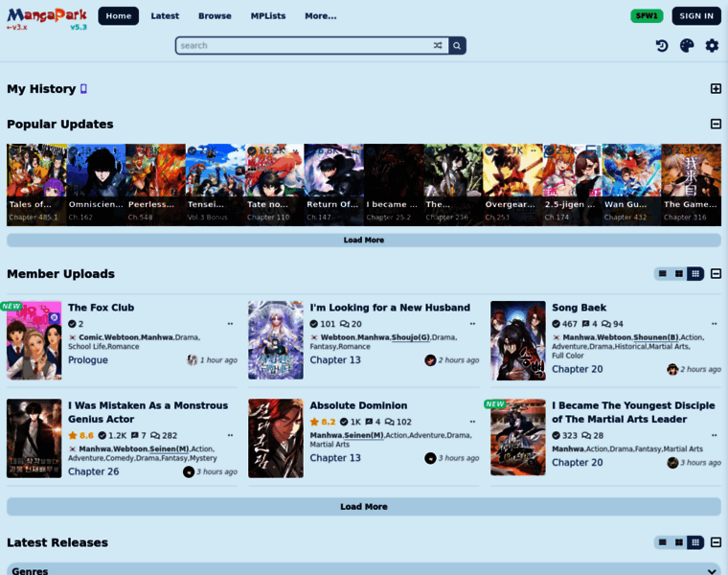Image resolution: width=728 pixels, height=575 pixels.
Task: Open The Fox Club Prologue chapter
Action: (x=88, y=360)
